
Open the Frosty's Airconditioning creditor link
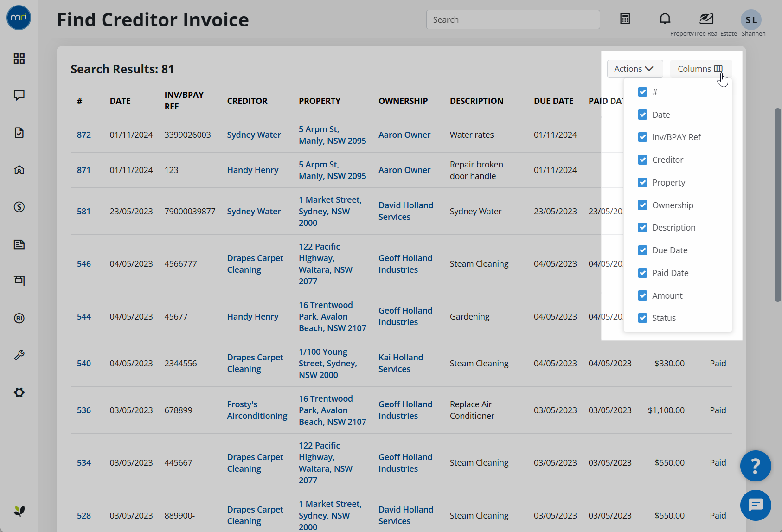257,410
